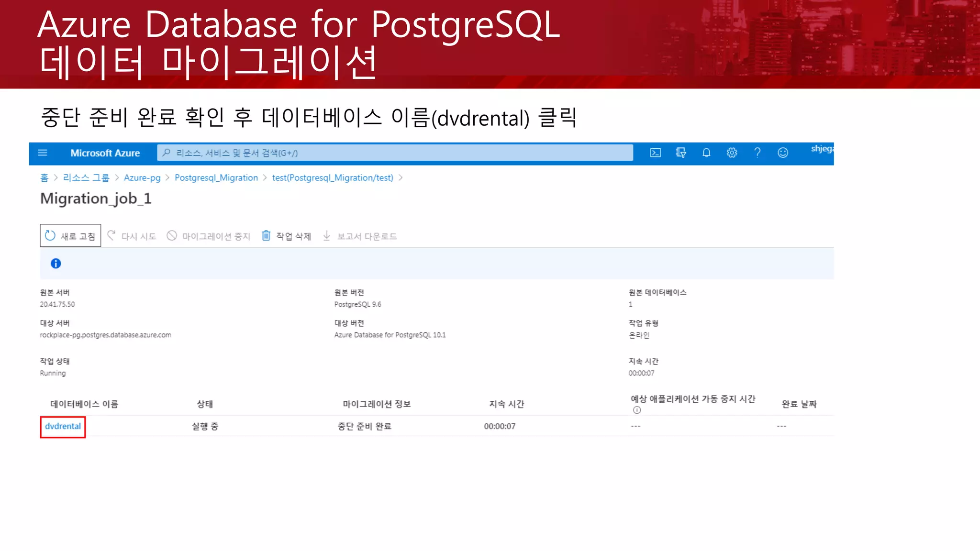The height and width of the screenshot is (551, 980).
Task: Click 예상 애플리케이션 가동 중지 시간 header
Action: [x=693, y=399]
